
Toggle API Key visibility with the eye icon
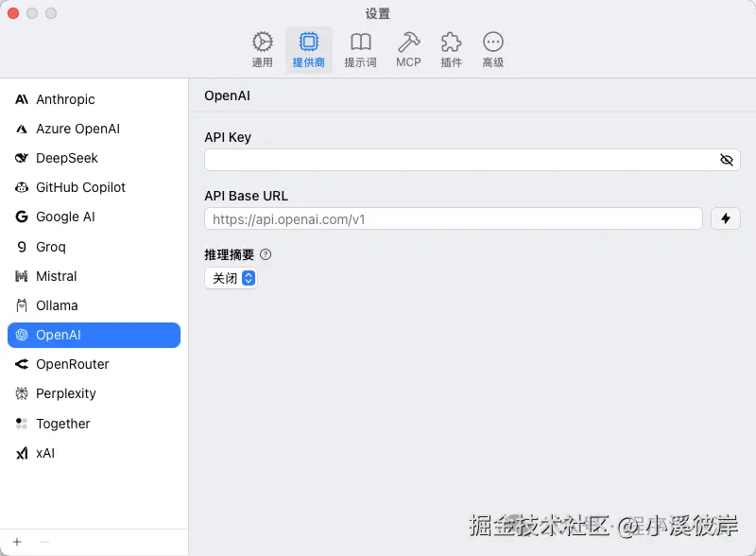(x=726, y=160)
